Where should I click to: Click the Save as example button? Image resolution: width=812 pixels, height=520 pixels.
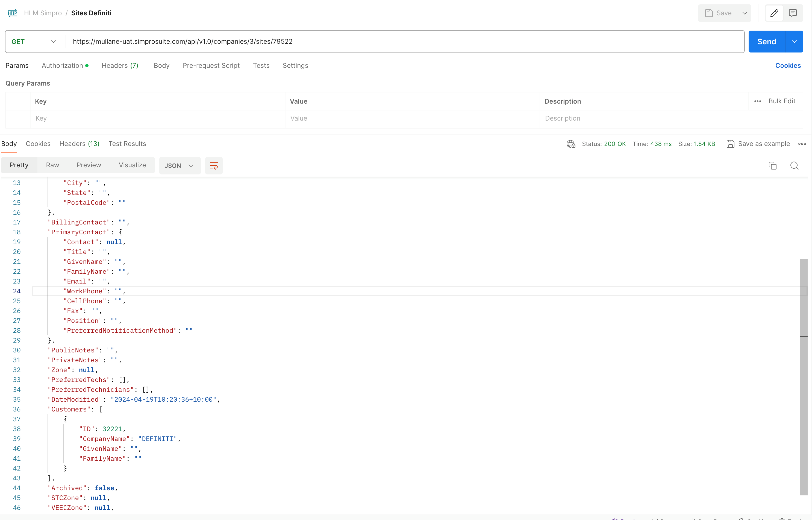[x=758, y=144]
